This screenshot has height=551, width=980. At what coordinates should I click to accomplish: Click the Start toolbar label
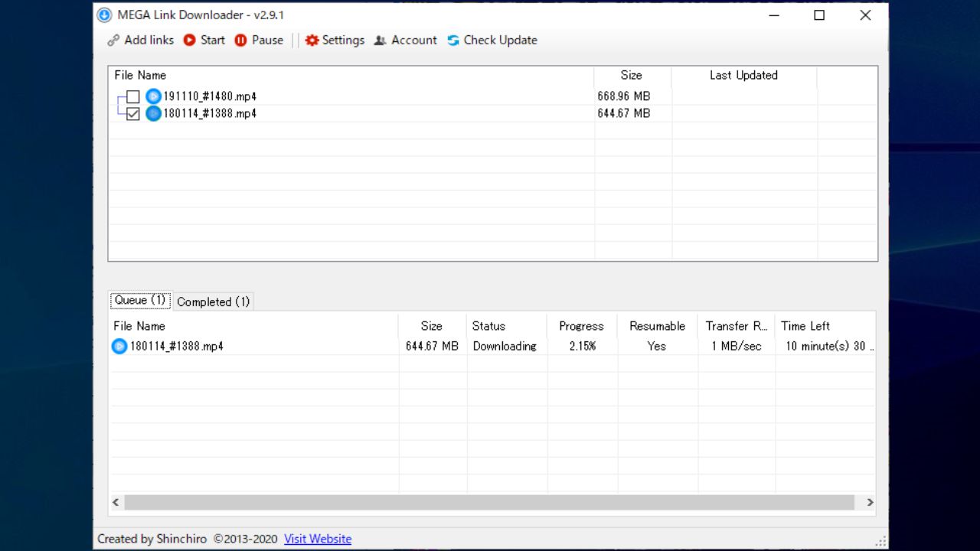pos(213,40)
